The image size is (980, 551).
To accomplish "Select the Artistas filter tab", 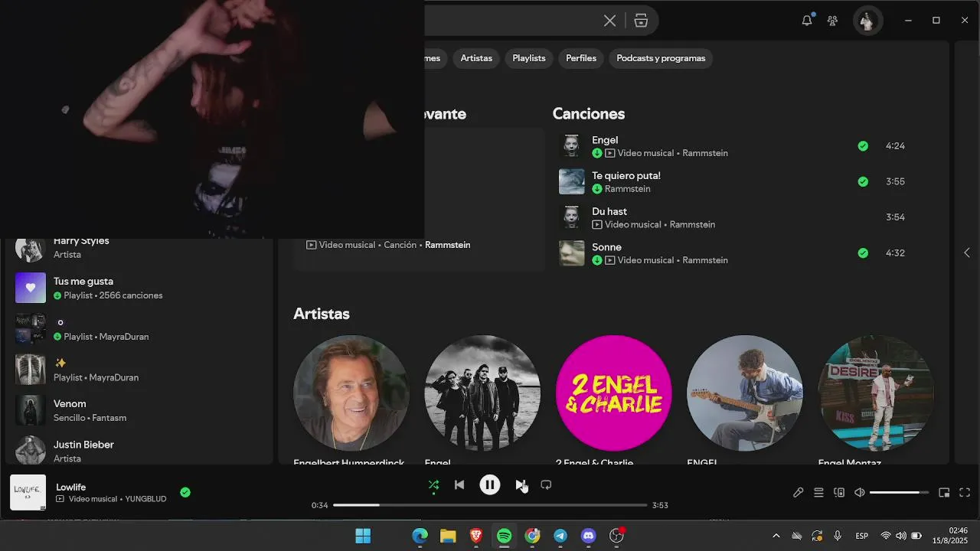I will pos(476,58).
